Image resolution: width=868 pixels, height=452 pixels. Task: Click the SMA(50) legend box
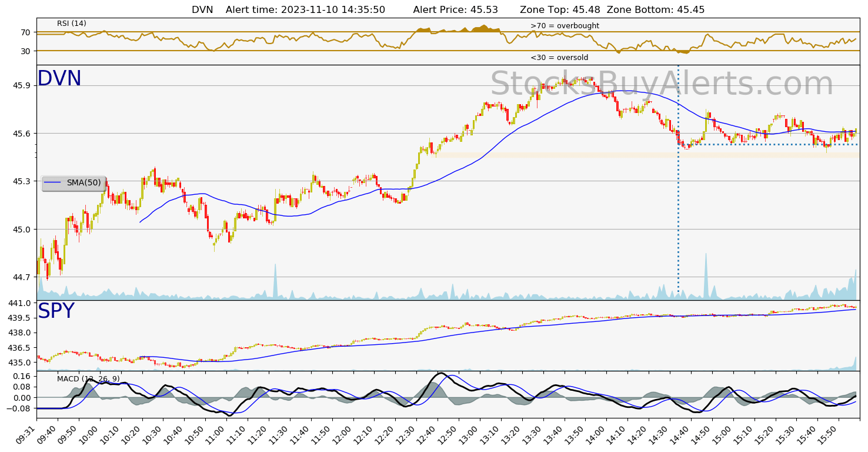point(74,183)
